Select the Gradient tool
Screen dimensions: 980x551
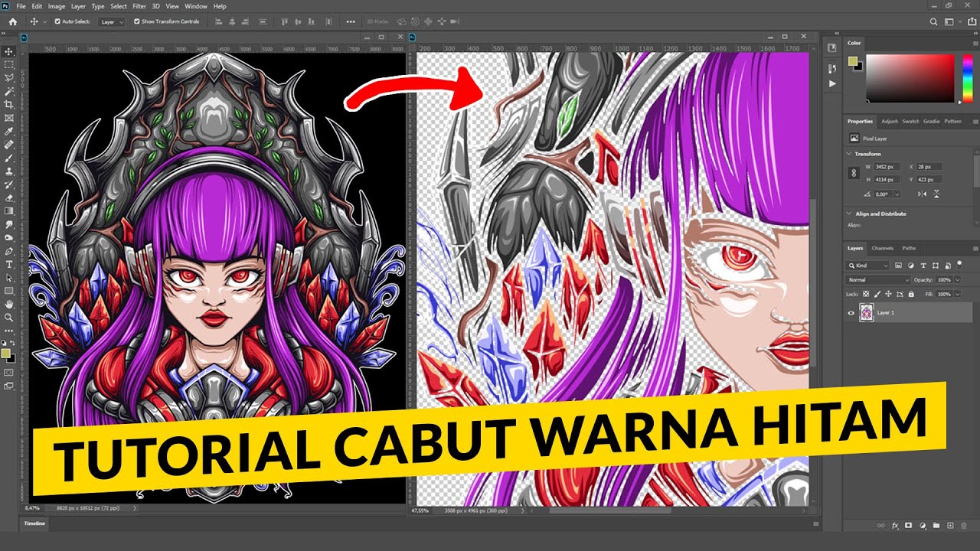coord(9,210)
